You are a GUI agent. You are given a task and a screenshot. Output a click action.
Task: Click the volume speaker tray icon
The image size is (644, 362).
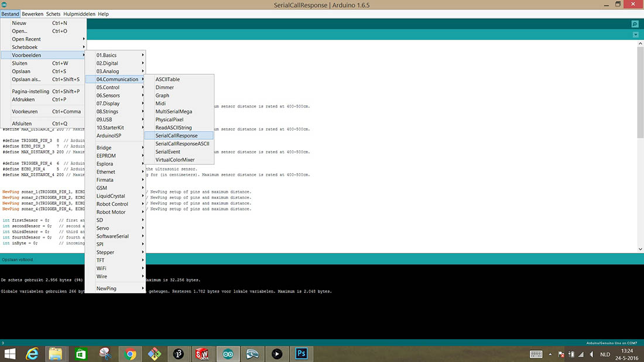(591, 354)
